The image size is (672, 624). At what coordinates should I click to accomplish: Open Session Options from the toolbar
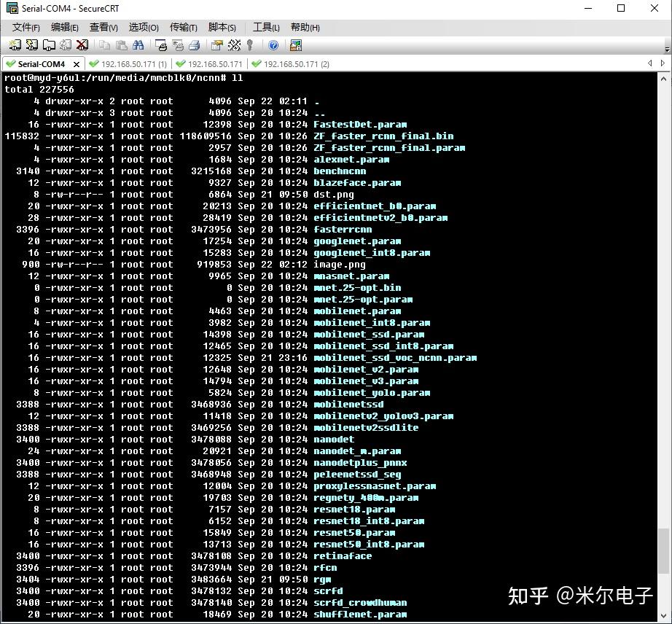point(215,44)
